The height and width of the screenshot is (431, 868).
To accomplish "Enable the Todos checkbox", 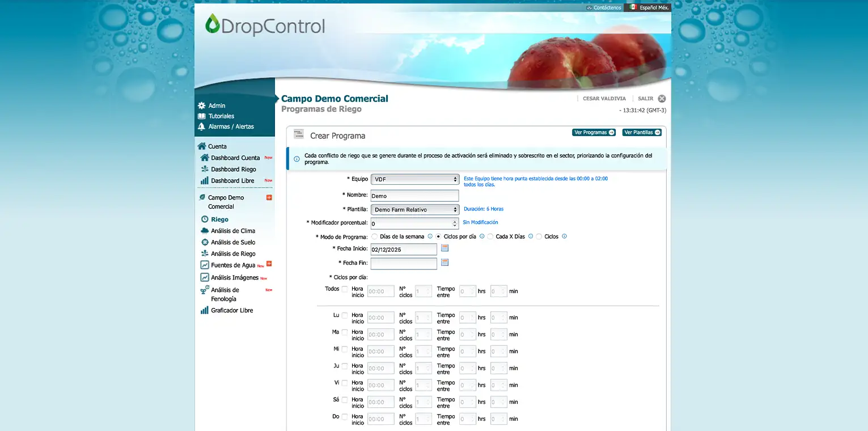I will point(344,289).
